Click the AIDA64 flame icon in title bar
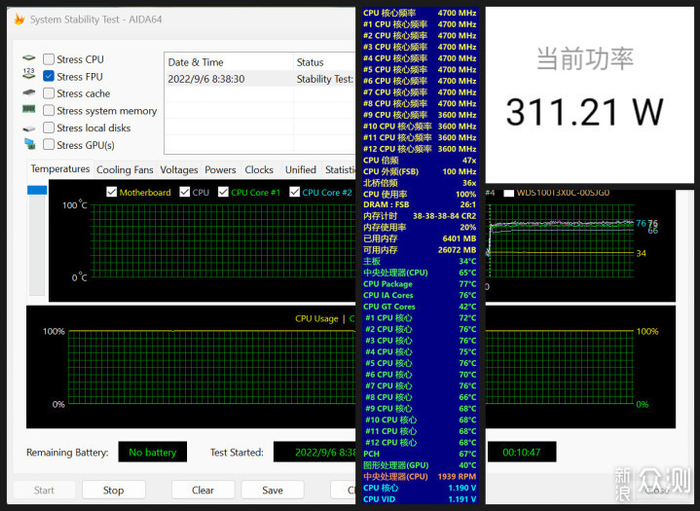 pyautogui.click(x=19, y=19)
